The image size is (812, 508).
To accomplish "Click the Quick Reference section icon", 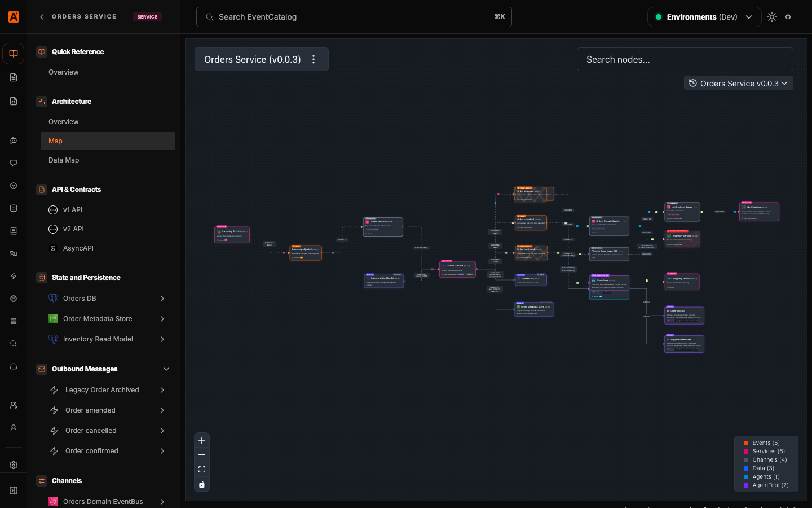I will tap(42, 52).
